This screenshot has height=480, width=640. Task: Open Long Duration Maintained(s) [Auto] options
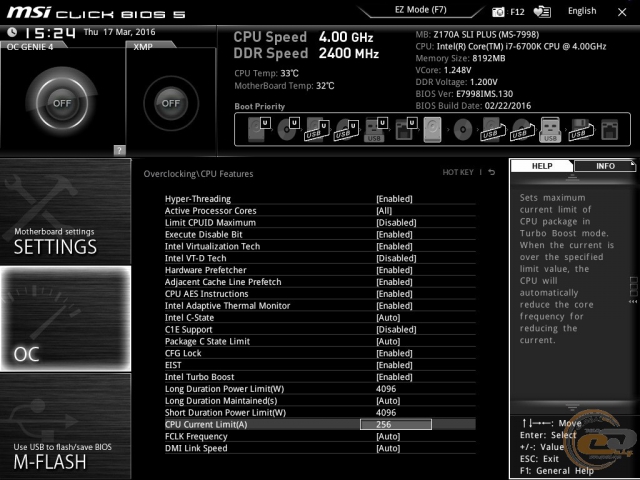pyautogui.click(x=388, y=401)
